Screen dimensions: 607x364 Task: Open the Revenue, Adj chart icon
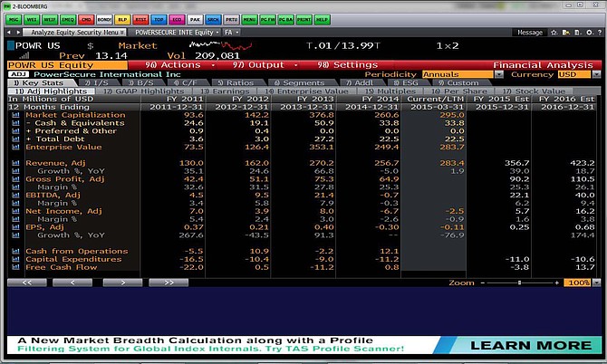[15, 163]
